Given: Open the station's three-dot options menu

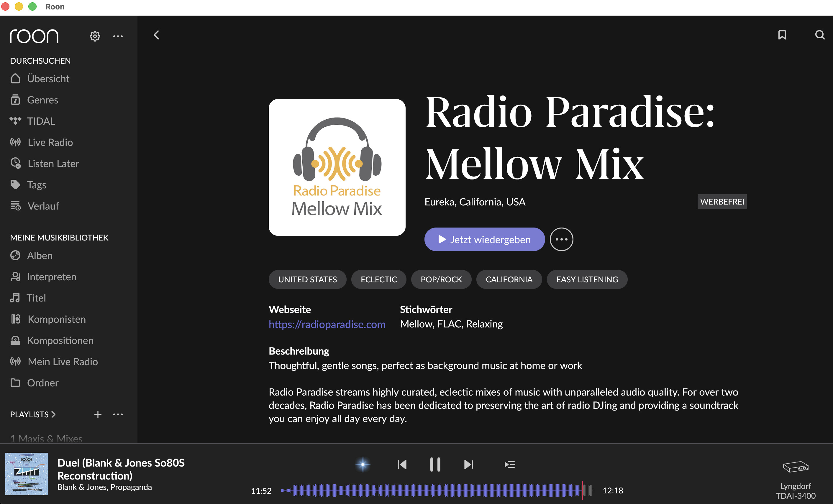Looking at the screenshot, I should point(561,240).
